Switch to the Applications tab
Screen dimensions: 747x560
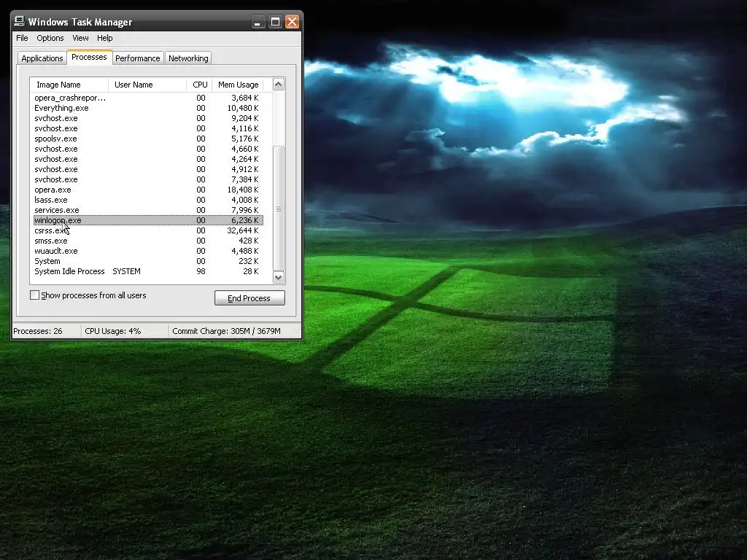(x=42, y=58)
